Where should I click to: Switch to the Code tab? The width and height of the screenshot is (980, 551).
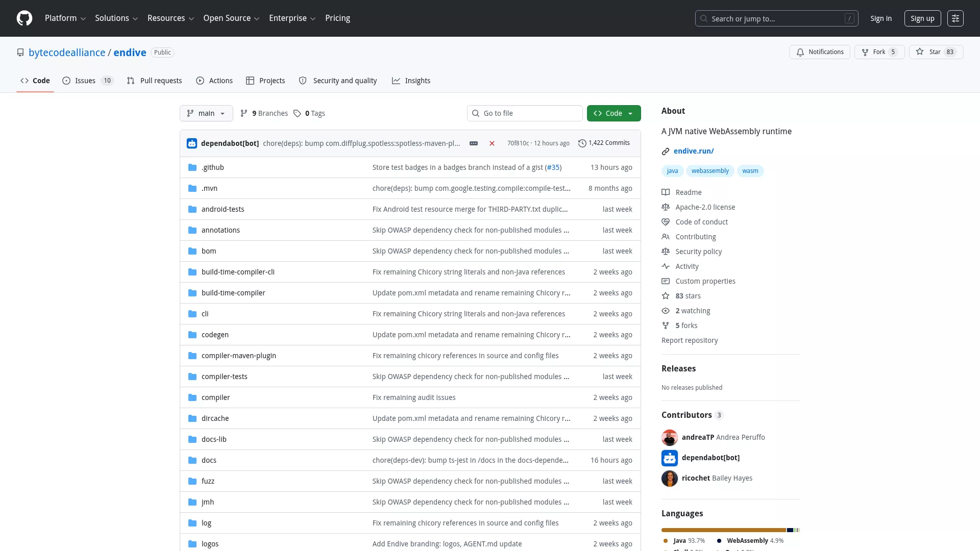click(35, 81)
